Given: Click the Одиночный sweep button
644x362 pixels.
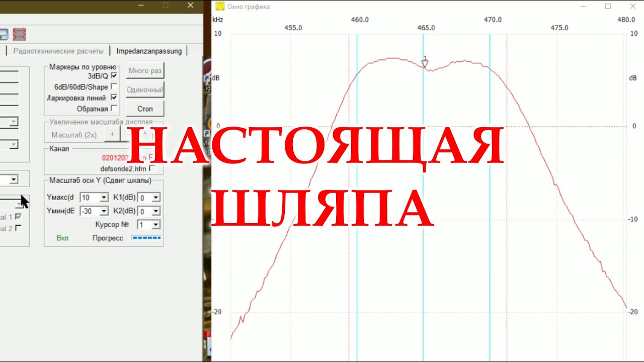Looking at the screenshot, I should point(145,90).
